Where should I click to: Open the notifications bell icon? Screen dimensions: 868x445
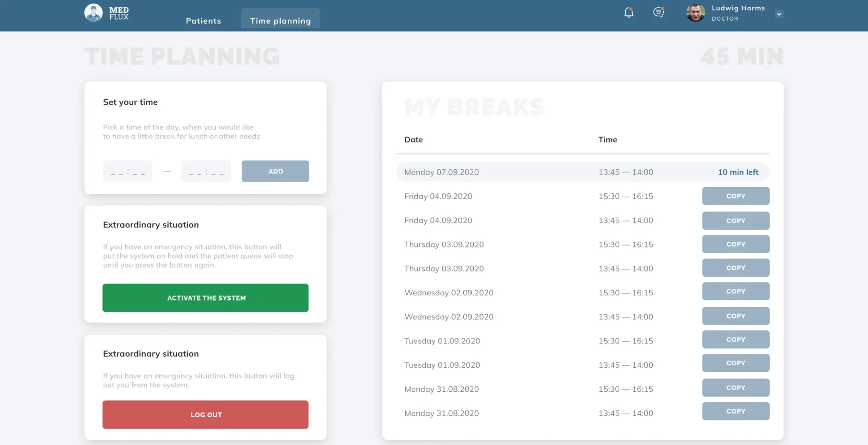(628, 12)
